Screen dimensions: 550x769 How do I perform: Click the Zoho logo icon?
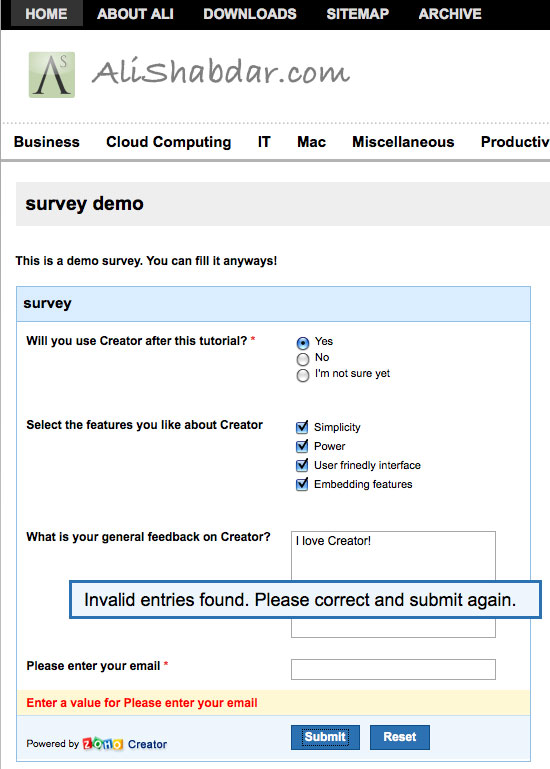[x=103, y=744]
